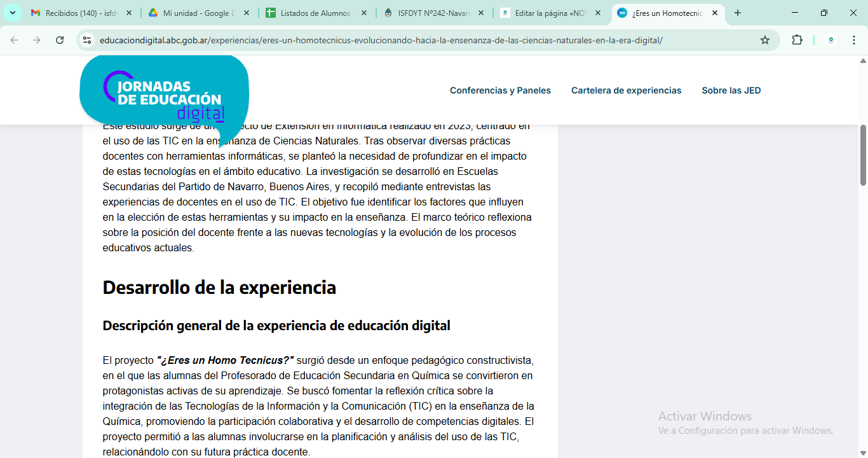Bookmark this page with the star icon
868x458 pixels.
pos(765,40)
